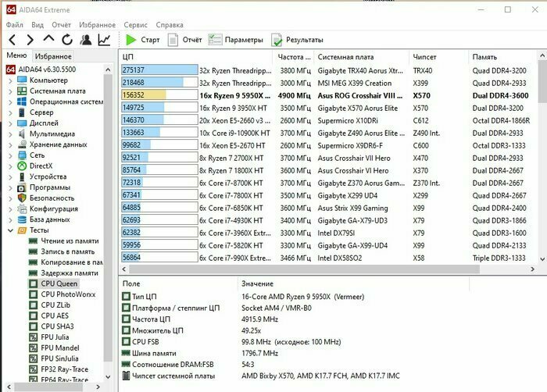Viewport: 547px width, 392px height.
Task: Click the sidebar tree vertical scrollbar
Action: coord(108,218)
